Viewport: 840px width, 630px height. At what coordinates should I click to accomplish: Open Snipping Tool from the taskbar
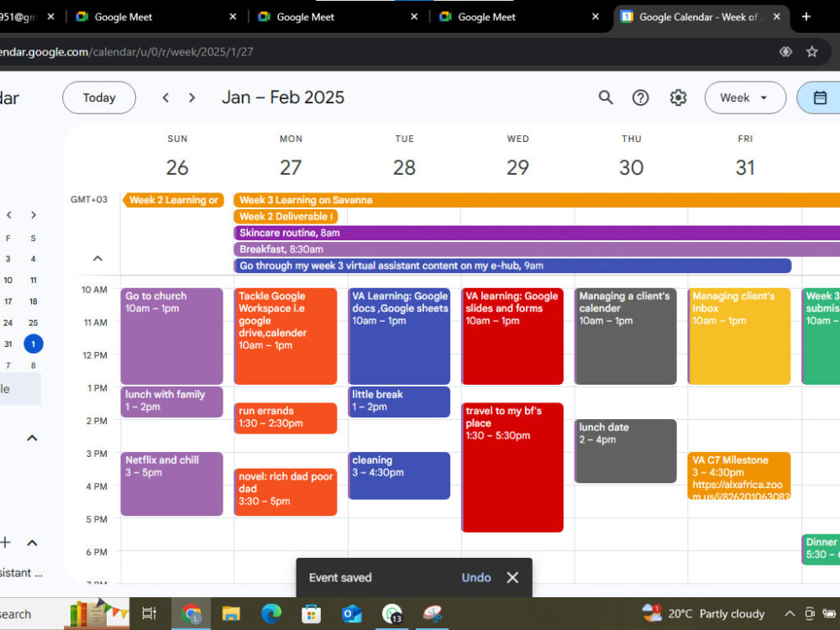(433, 614)
